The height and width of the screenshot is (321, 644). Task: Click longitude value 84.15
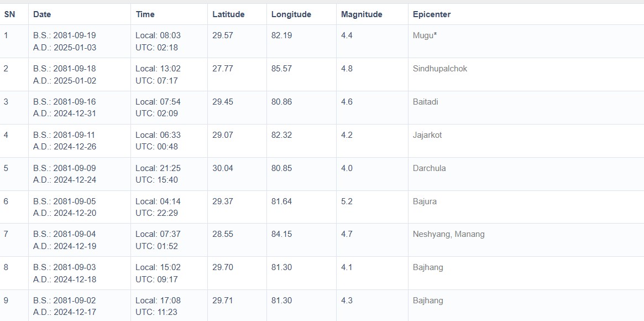(281, 234)
